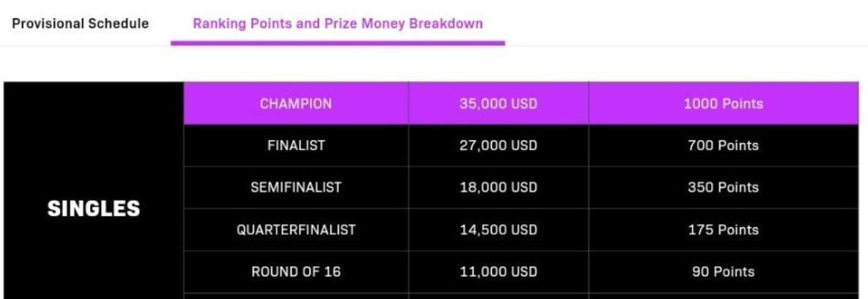Image resolution: width=868 pixels, height=299 pixels.
Task: Click the 11,000 USD round of 16 prize
Action: coord(498,271)
